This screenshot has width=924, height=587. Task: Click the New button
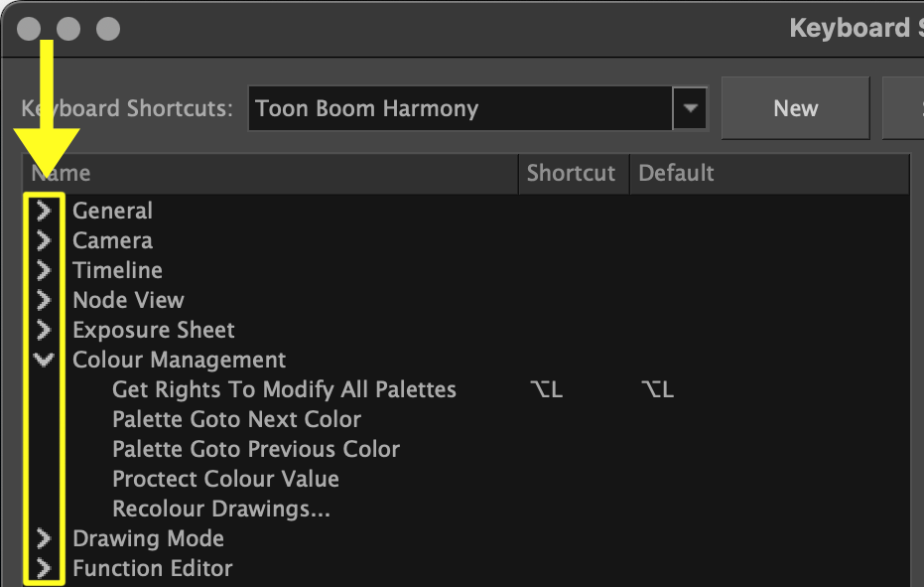(796, 108)
